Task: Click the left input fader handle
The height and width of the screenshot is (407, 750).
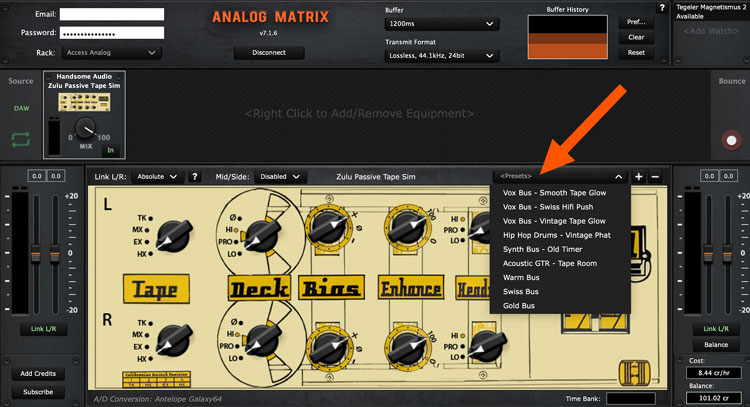Action: click(x=36, y=253)
